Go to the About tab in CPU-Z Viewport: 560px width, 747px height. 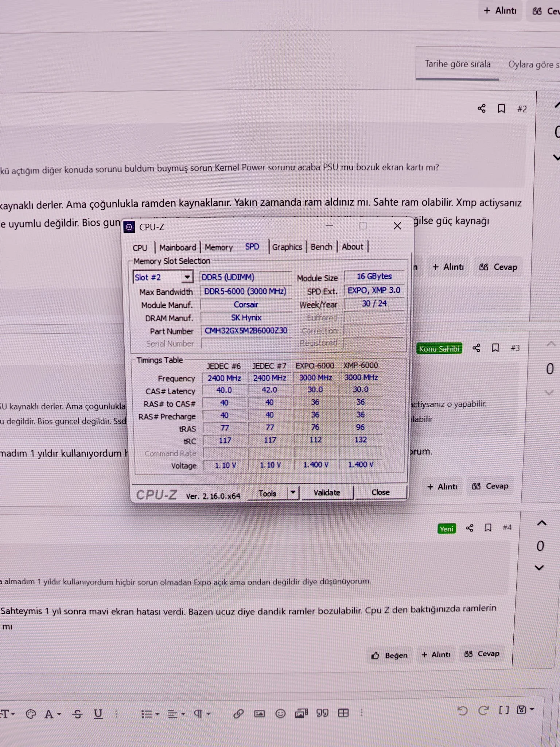pos(352,247)
